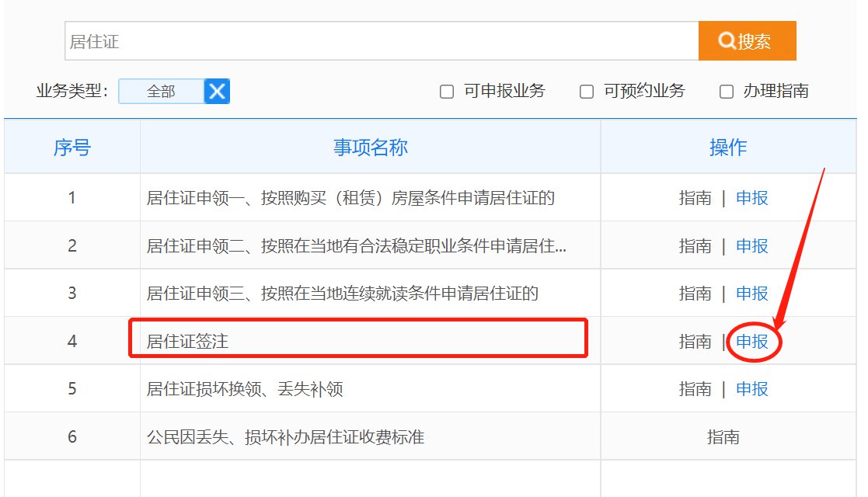Click the 事项名称 column header
The height and width of the screenshot is (497, 868).
(370, 148)
